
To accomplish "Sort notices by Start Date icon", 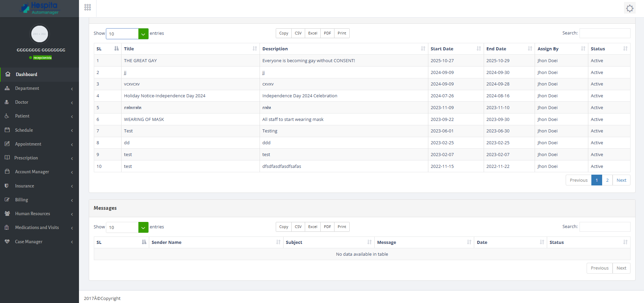I will click(479, 49).
